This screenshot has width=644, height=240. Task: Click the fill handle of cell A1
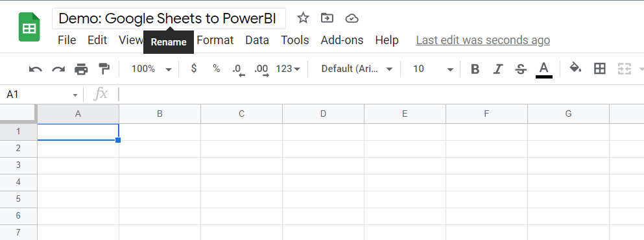[118, 140]
